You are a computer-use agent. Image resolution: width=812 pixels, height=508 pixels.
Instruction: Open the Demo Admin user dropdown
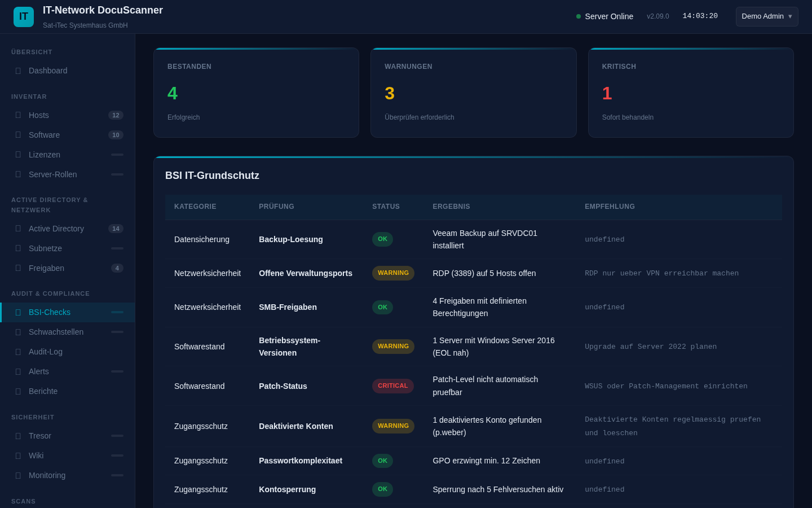767,16
